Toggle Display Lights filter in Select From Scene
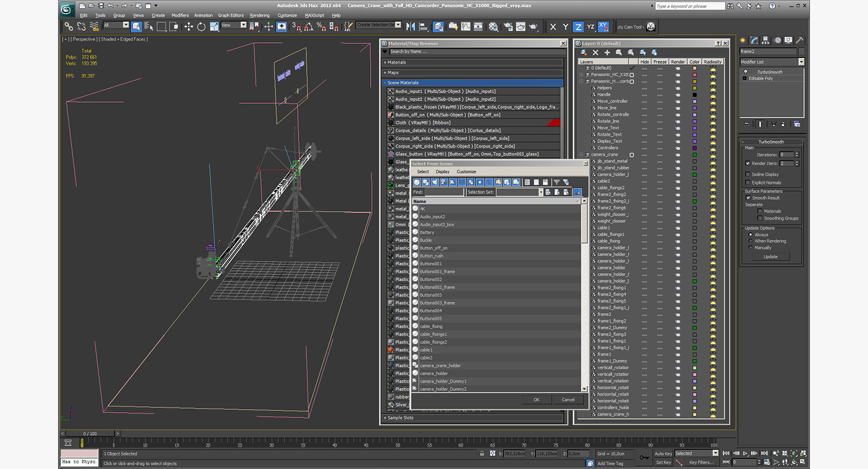Image resolution: width=868 pixels, height=469 pixels. (435, 182)
